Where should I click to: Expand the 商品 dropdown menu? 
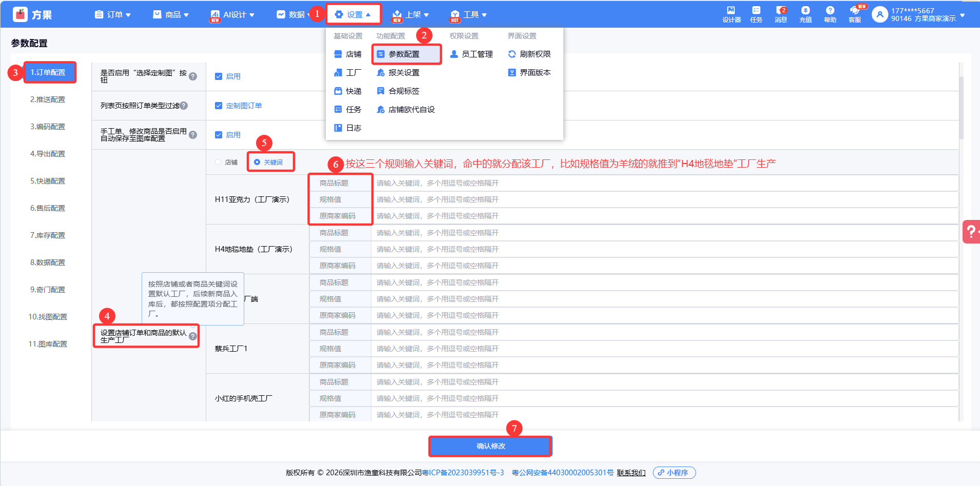[171, 15]
